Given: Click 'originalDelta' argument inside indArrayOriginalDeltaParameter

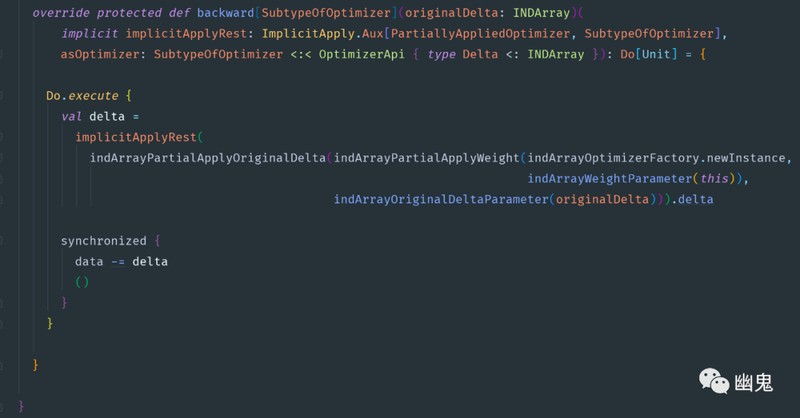Looking at the screenshot, I should (x=602, y=200).
